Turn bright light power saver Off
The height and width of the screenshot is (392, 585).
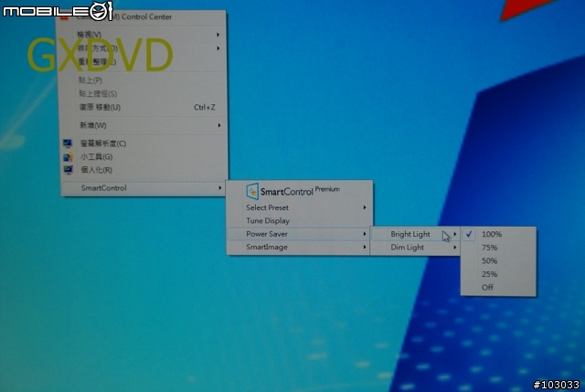[x=498, y=287]
